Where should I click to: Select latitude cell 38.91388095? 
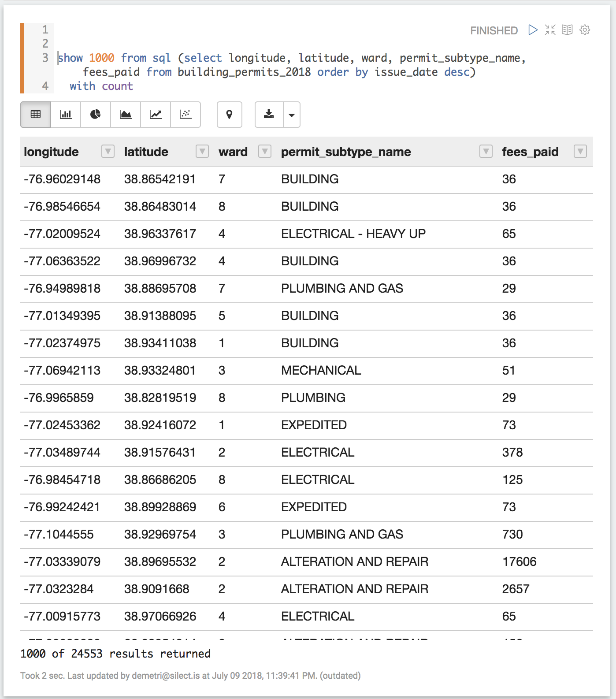[x=160, y=316]
